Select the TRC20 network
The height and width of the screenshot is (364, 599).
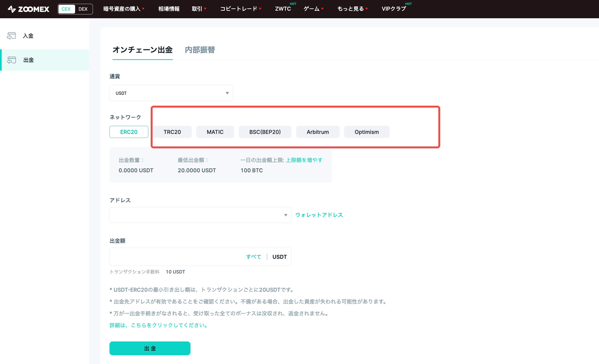pyautogui.click(x=172, y=132)
